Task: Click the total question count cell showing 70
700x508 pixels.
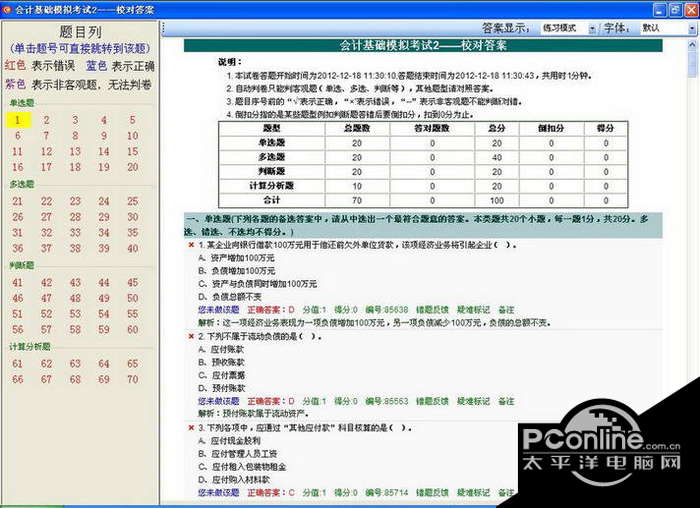Action: point(357,200)
